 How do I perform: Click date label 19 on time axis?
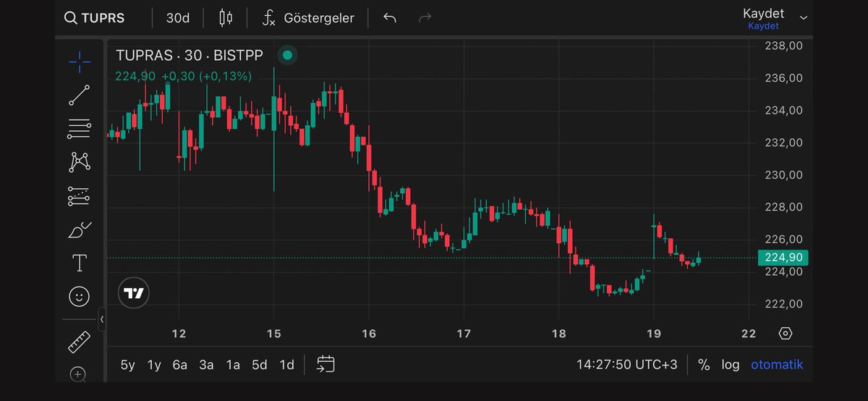(654, 334)
